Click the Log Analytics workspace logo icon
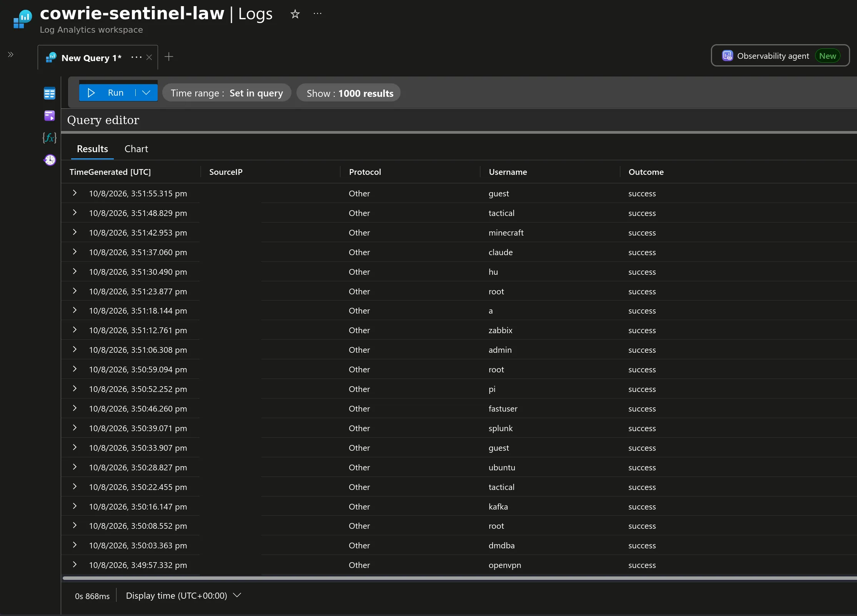Image resolution: width=857 pixels, height=616 pixels. pos(22,19)
